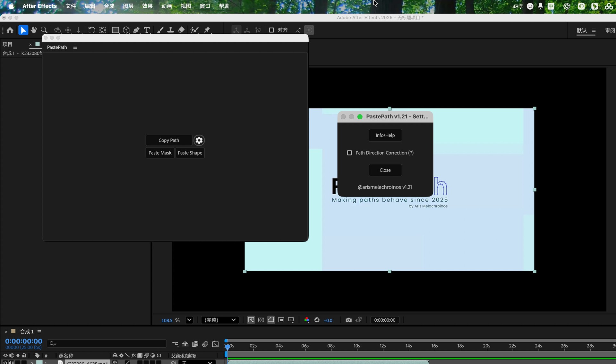
Task: Toggle the transparency grid in viewer
Action: click(x=261, y=320)
